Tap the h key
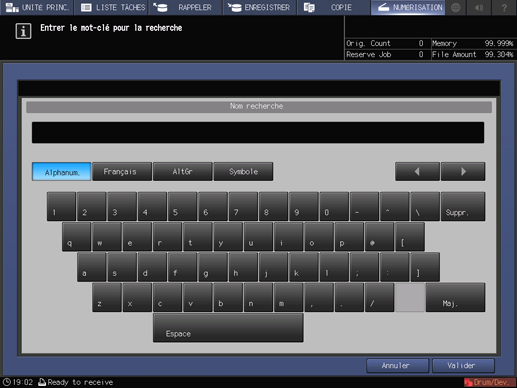The image size is (517, 388). pyautogui.click(x=243, y=267)
